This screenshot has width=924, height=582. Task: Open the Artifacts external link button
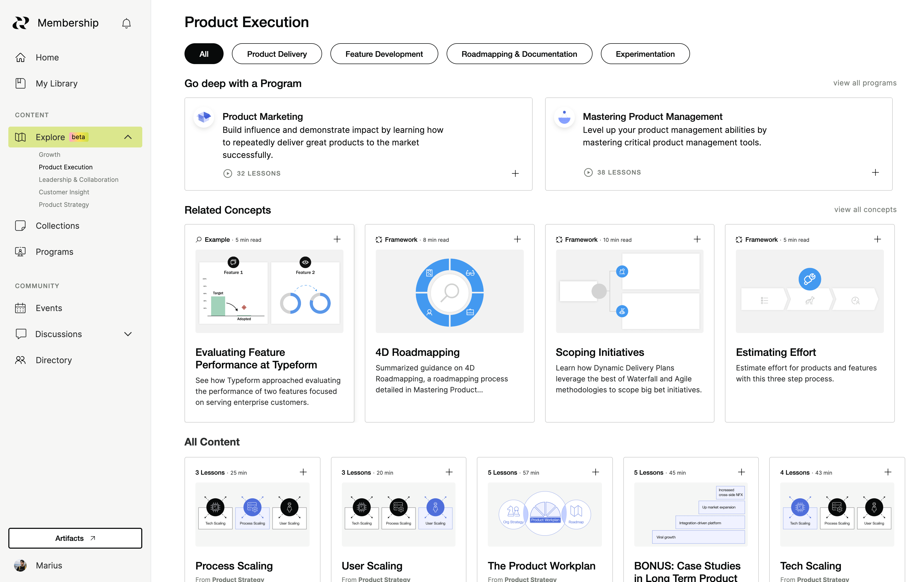[75, 538]
